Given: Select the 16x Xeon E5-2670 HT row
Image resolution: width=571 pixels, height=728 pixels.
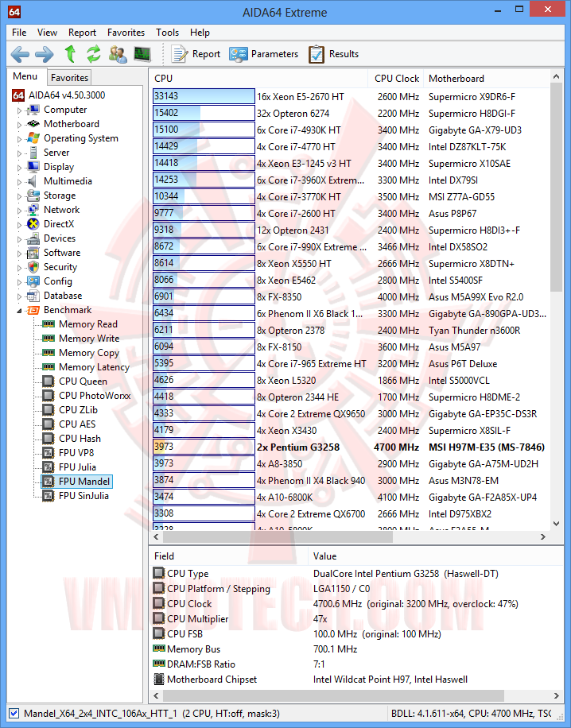Looking at the screenshot, I should click(x=351, y=97).
